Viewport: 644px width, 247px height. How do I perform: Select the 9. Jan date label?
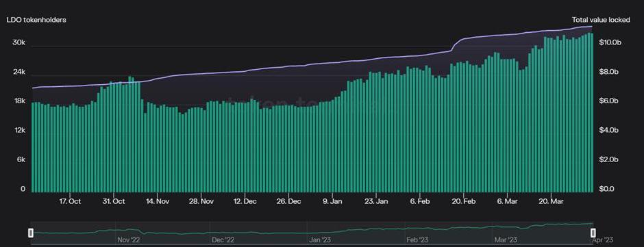[332, 201]
